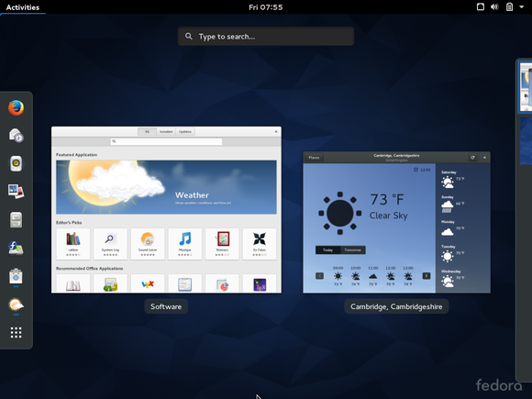532x399 pixels.
Task: Show the applications grid
Action: coord(16,332)
